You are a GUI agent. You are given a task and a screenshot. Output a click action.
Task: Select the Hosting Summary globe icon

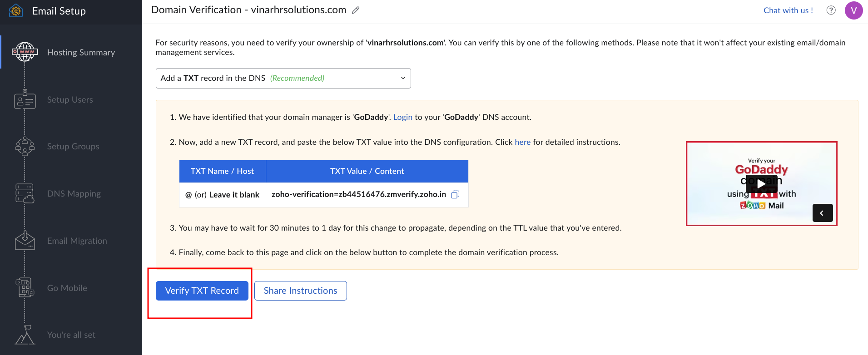25,52
